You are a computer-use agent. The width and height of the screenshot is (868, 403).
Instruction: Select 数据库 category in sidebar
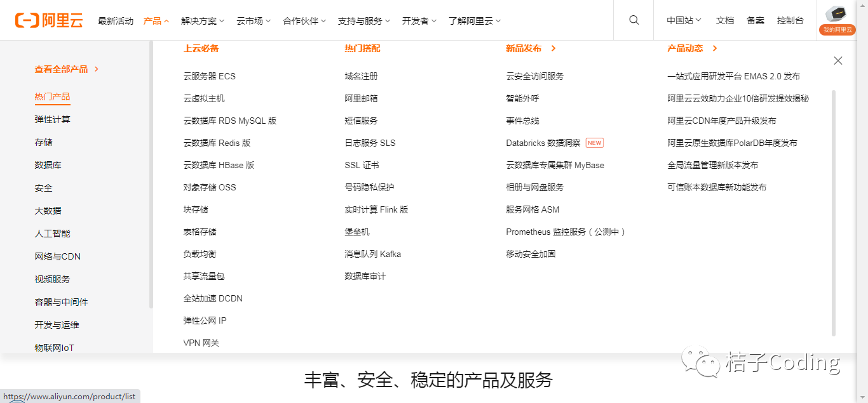(48, 165)
